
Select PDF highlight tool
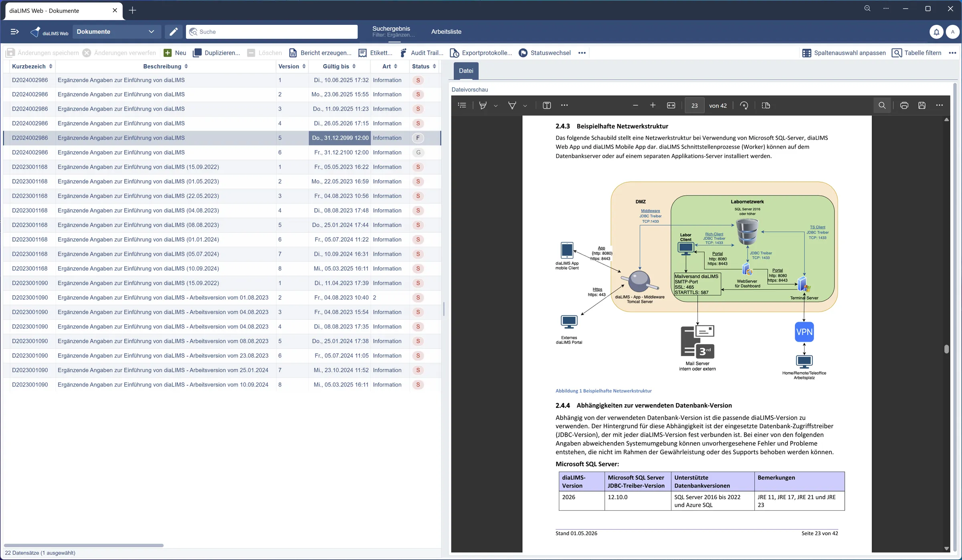[483, 105]
